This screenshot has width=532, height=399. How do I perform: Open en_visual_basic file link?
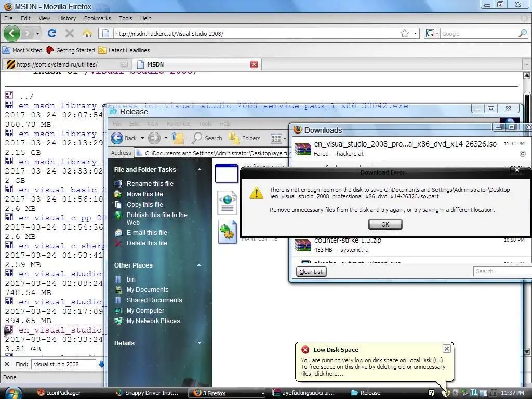coord(61,190)
